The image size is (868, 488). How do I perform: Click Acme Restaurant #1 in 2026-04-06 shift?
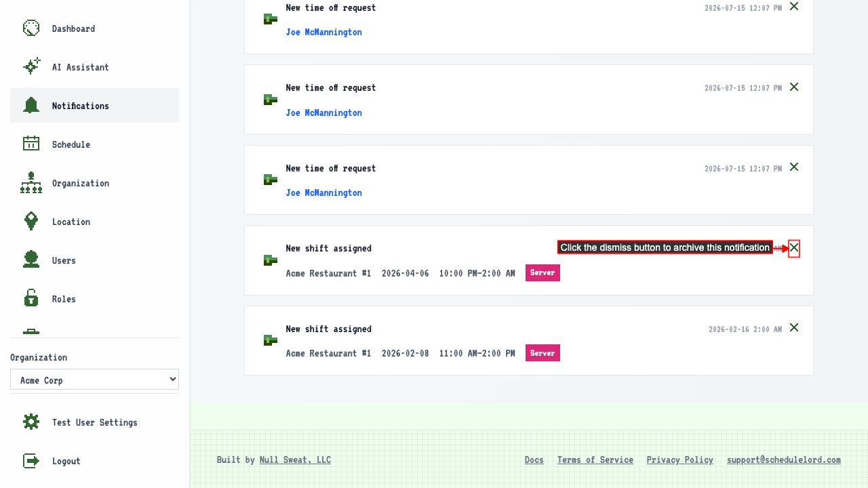pos(329,273)
